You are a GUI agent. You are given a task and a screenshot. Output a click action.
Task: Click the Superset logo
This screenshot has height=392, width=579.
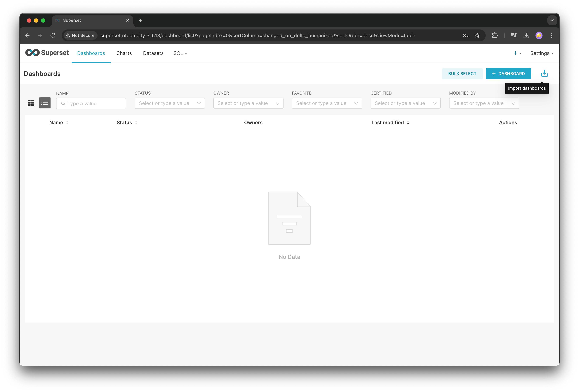[x=47, y=53]
